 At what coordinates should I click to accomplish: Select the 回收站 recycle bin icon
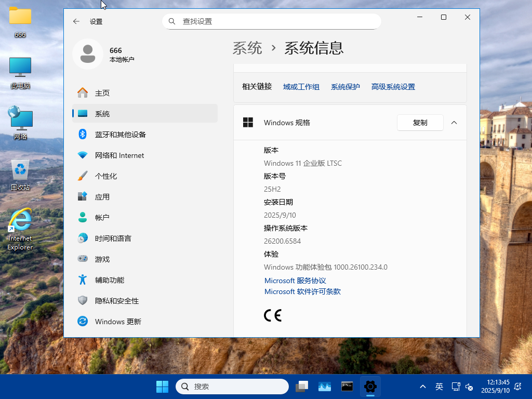coord(20,176)
